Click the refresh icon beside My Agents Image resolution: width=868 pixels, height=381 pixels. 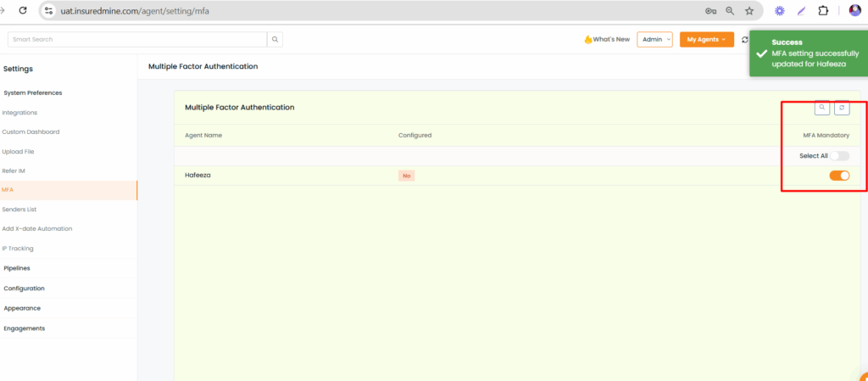point(744,39)
